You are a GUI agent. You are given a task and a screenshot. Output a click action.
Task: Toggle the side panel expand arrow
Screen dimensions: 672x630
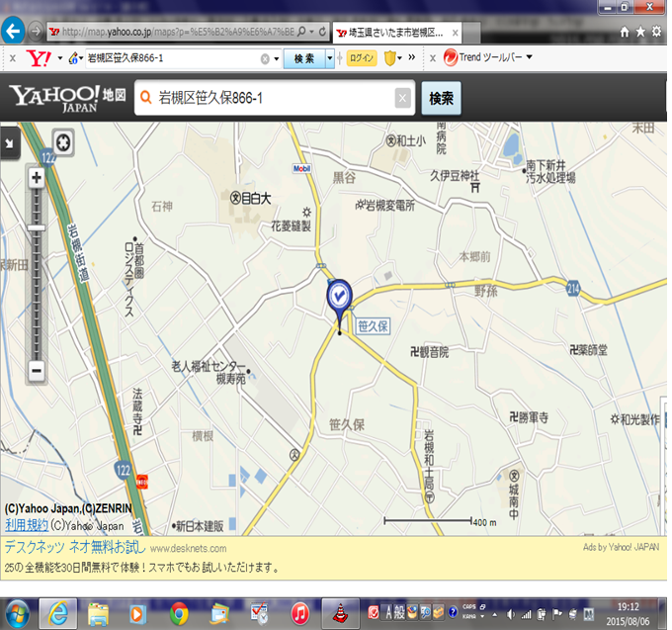point(9,143)
